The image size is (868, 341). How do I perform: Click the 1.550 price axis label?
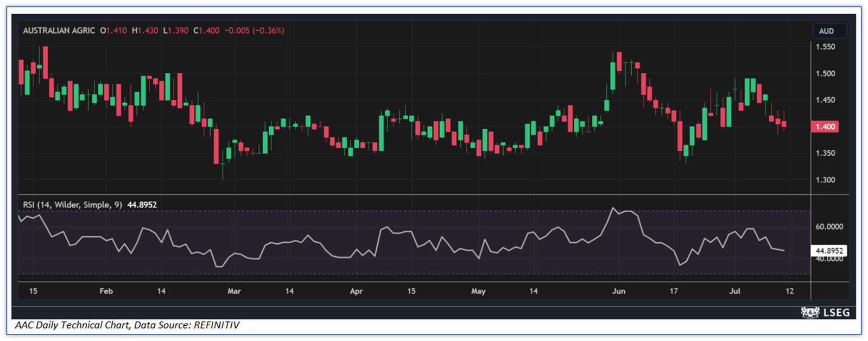pyautogui.click(x=825, y=47)
